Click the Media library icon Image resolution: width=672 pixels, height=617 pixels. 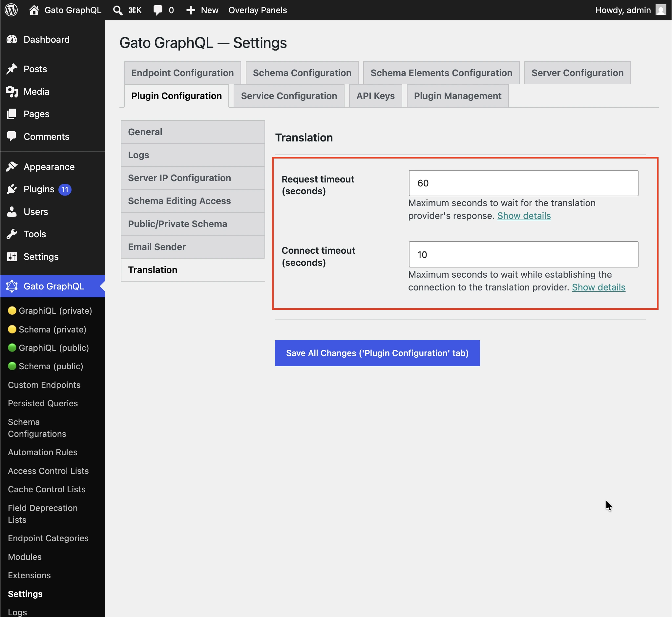tap(12, 92)
